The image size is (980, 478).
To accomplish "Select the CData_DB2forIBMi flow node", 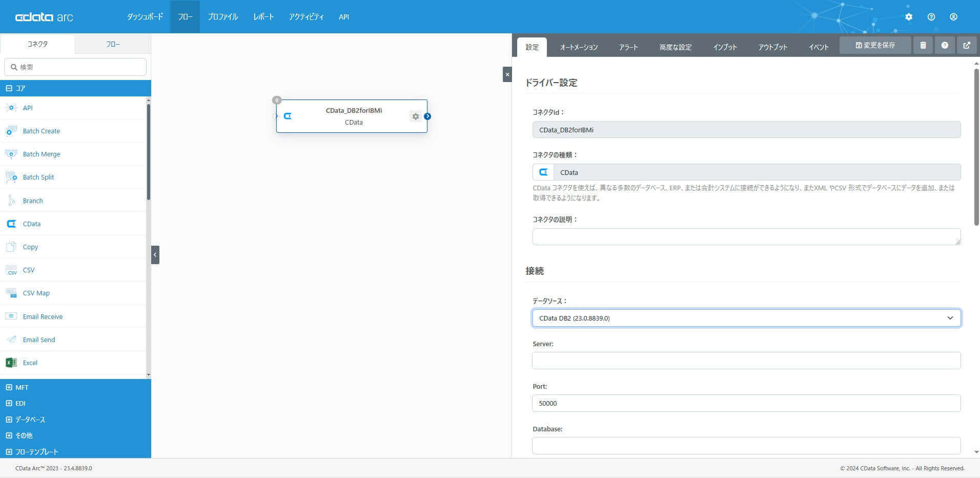I will pos(352,116).
